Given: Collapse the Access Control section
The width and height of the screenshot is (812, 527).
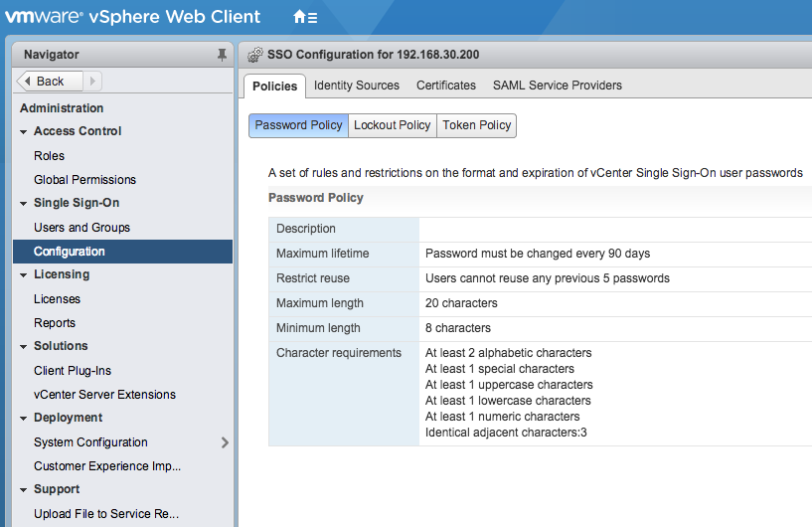Looking at the screenshot, I should [24, 131].
